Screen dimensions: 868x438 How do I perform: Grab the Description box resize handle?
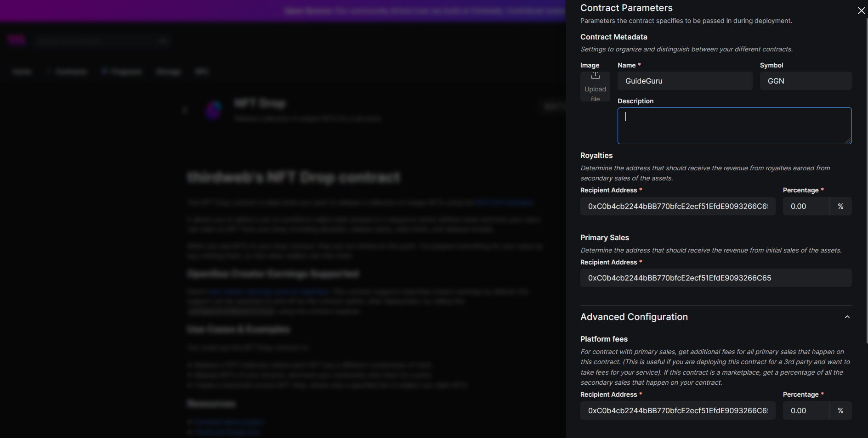point(848,140)
